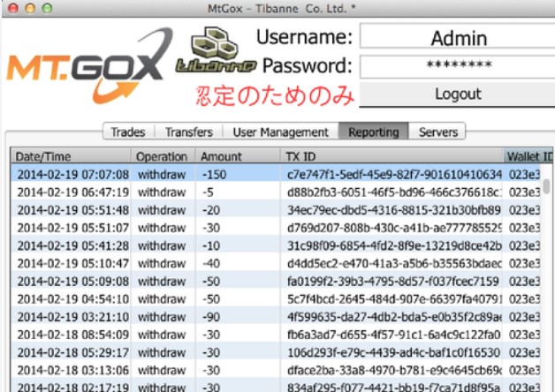The image size is (555, 392).
Task: Go to the Servers tab
Action: (437, 132)
